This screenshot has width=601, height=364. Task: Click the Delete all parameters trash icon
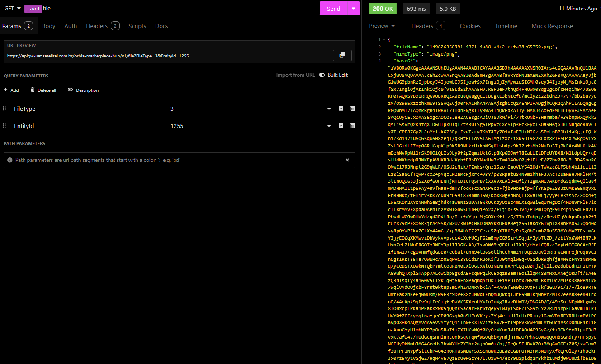[x=33, y=90]
